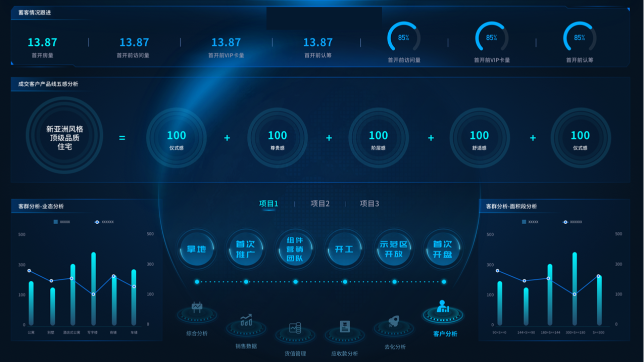Image resolution: width=644 pixels, height=362 pixels.
Task: Open the 销售数据 rising-bars icon
Action: [x=246, y=320]
